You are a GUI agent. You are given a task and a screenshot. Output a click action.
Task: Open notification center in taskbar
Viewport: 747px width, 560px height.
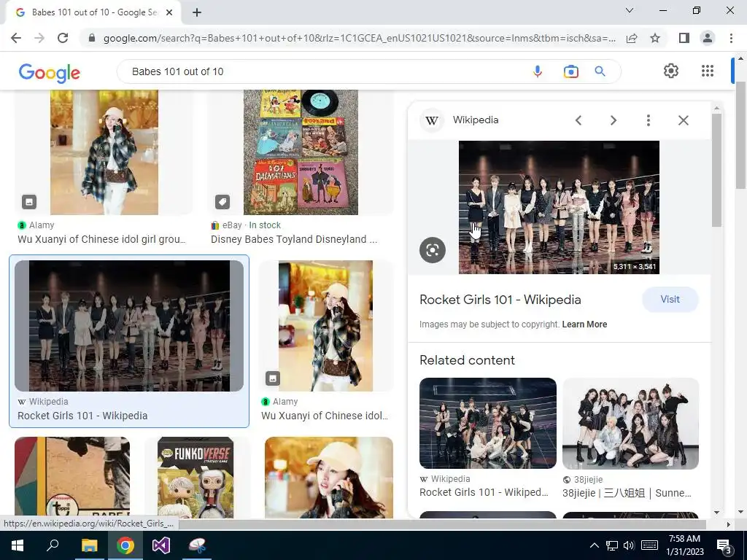pyautogui.click(x=724, y=547)
